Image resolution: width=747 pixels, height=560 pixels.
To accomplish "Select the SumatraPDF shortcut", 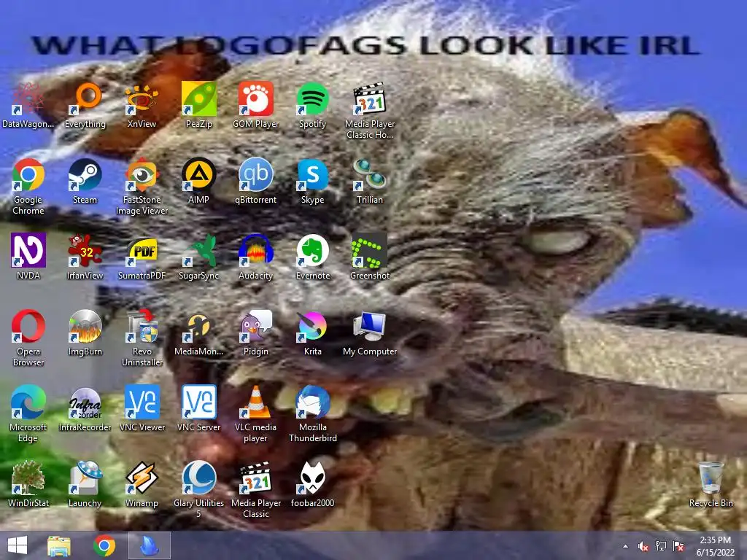I will pos(142,257).
